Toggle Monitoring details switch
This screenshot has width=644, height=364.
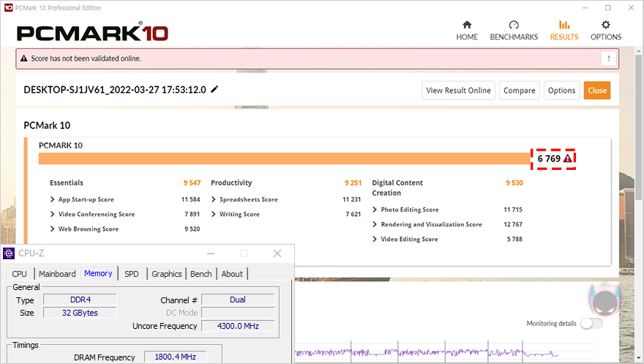coord(592,323)
